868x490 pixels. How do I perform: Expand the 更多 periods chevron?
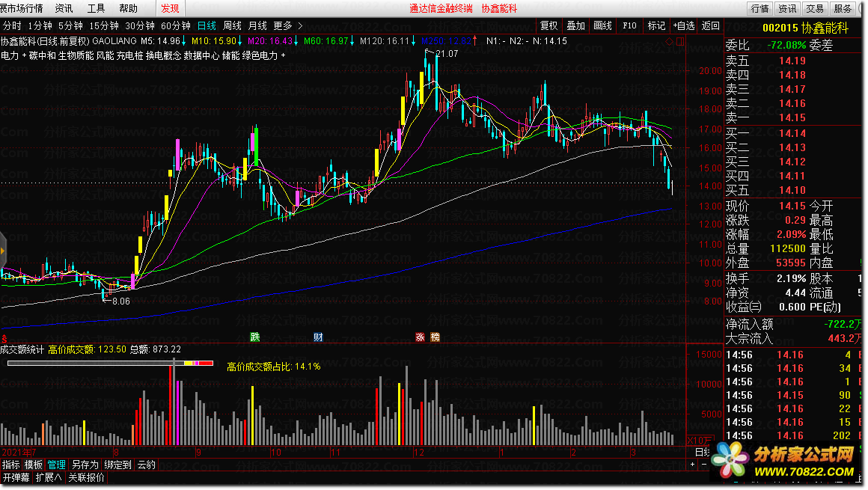point(301,26)
